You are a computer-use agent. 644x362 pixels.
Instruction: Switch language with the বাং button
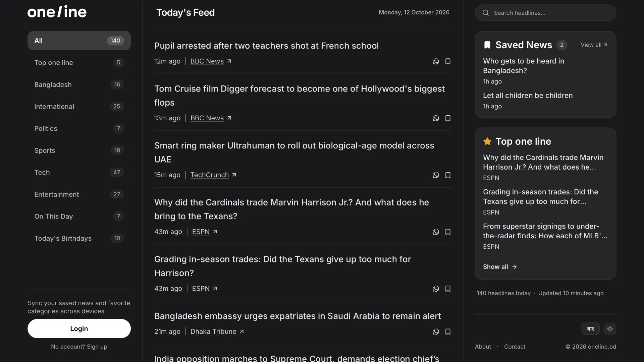pos(590,329)
